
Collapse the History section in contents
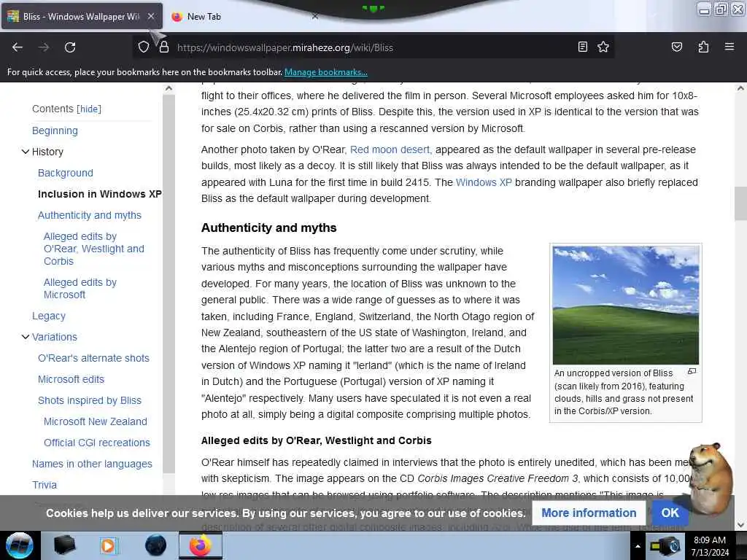pos(26,152)
